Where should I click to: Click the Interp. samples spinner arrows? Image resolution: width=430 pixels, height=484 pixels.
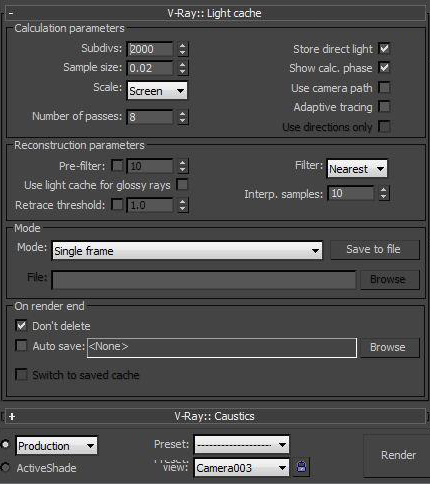click(x=384, y=193)
